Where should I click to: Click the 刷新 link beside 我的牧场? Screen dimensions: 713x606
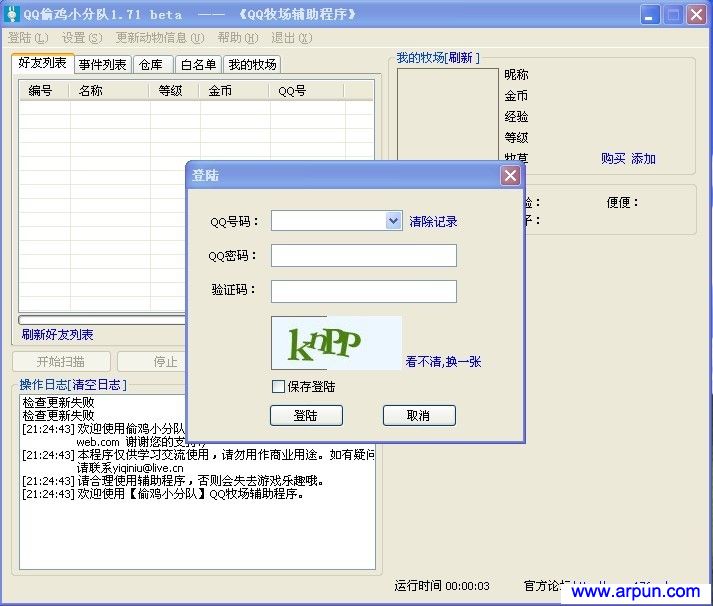(x=460, y=58)
